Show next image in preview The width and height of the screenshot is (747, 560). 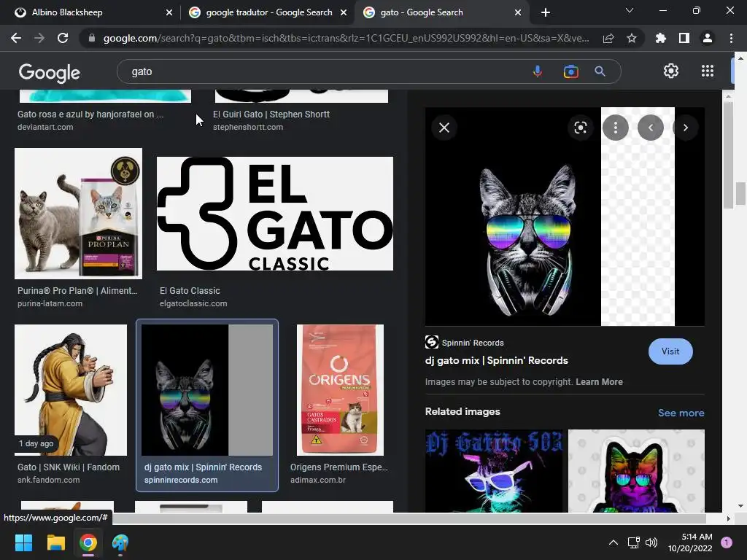(x=686, y=128)
